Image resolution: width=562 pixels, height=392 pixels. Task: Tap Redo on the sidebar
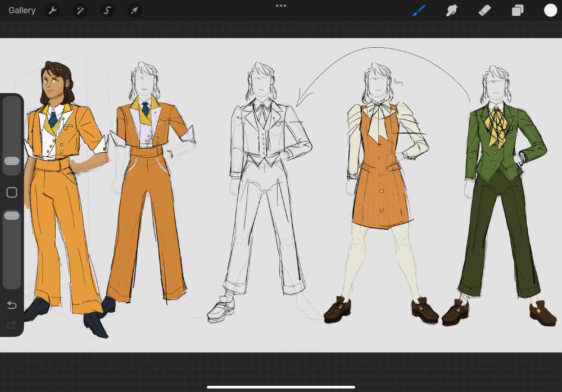(x=12, y=323)
